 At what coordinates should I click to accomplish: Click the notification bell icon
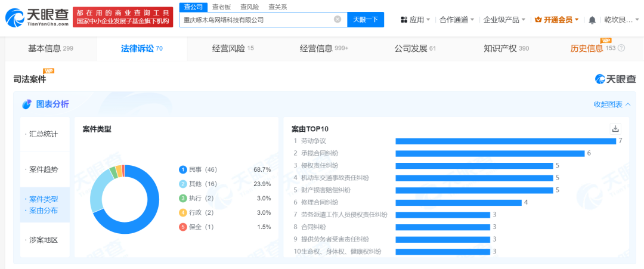pos(592,20)
